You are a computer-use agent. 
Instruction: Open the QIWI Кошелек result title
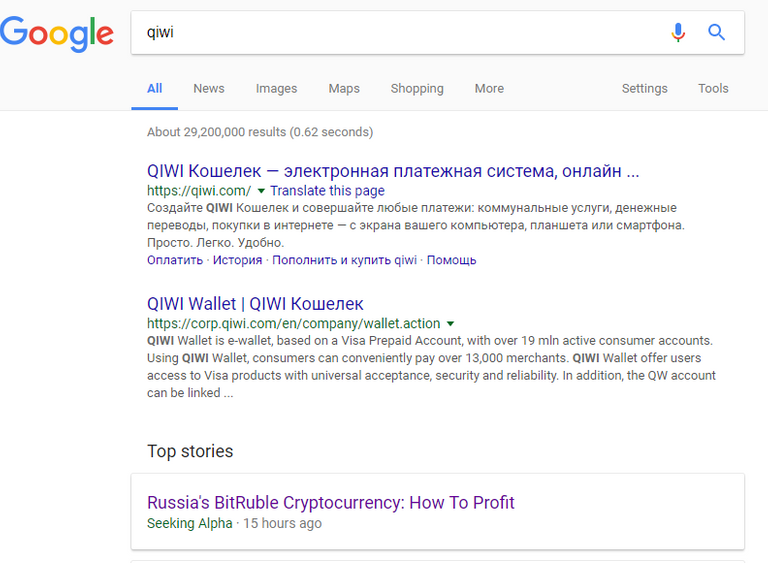[392, 170]
